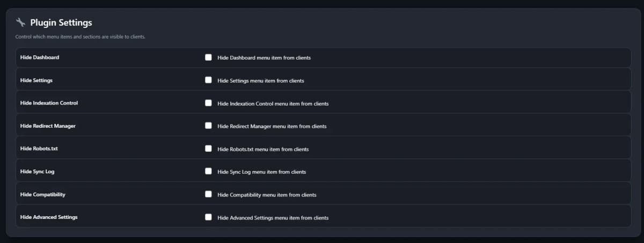Viewport: 644px width, 243px height.
Task: Click the wrench icon beside Plugin Settings
Action: pos(20,23)
